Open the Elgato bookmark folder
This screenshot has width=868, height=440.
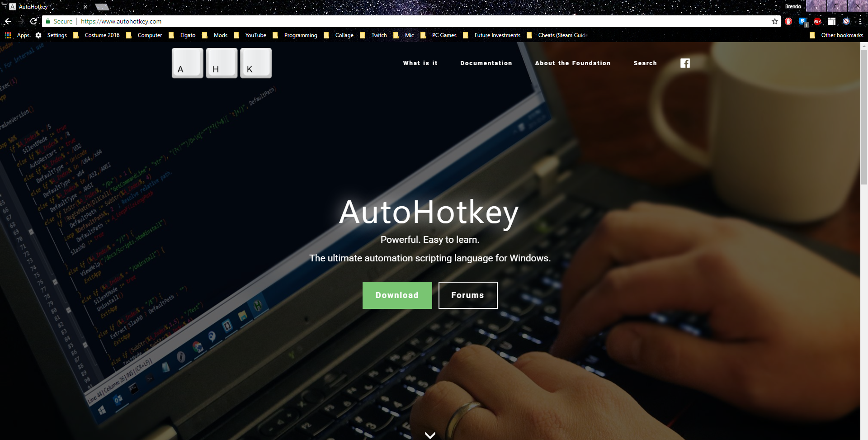(182, 35)
